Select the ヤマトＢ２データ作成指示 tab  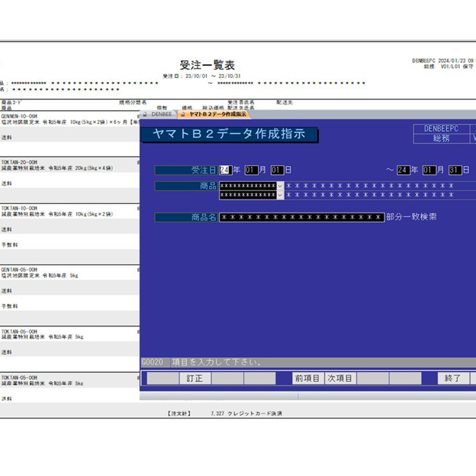pos(217,114)
